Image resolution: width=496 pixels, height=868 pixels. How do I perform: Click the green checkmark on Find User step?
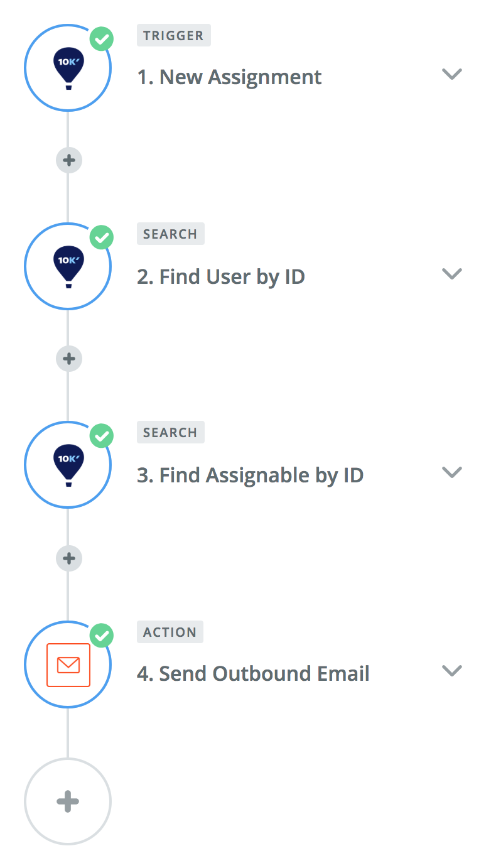[102, 238]
